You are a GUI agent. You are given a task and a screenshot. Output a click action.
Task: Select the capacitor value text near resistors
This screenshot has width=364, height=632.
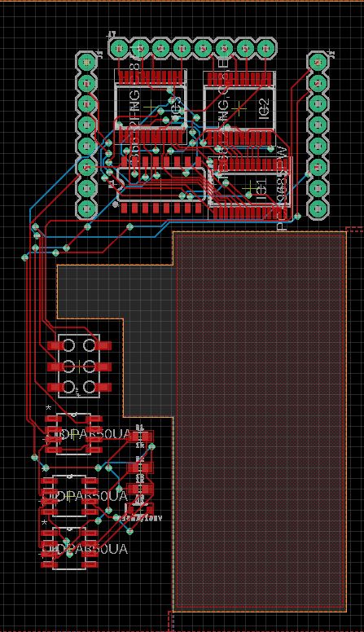142,518
